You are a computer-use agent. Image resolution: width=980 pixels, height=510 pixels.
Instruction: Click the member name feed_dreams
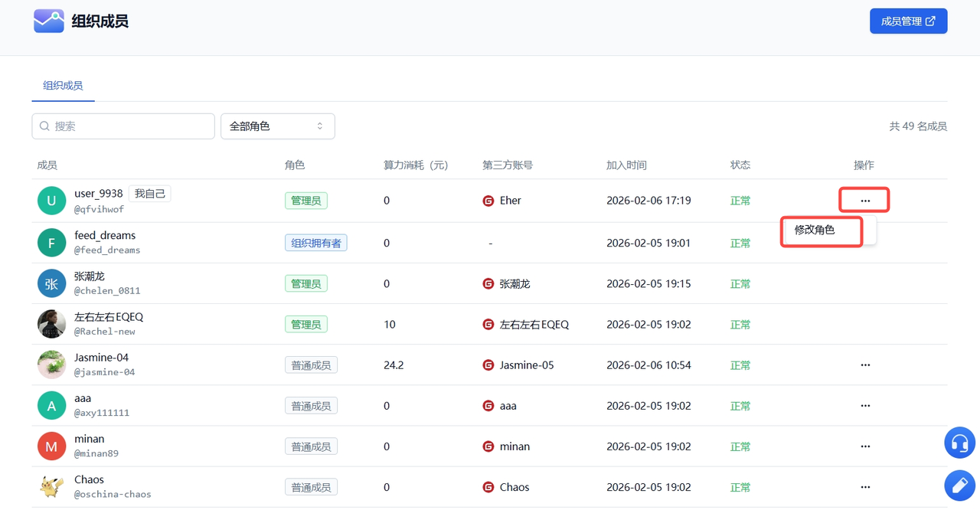(x=105, y=235)
